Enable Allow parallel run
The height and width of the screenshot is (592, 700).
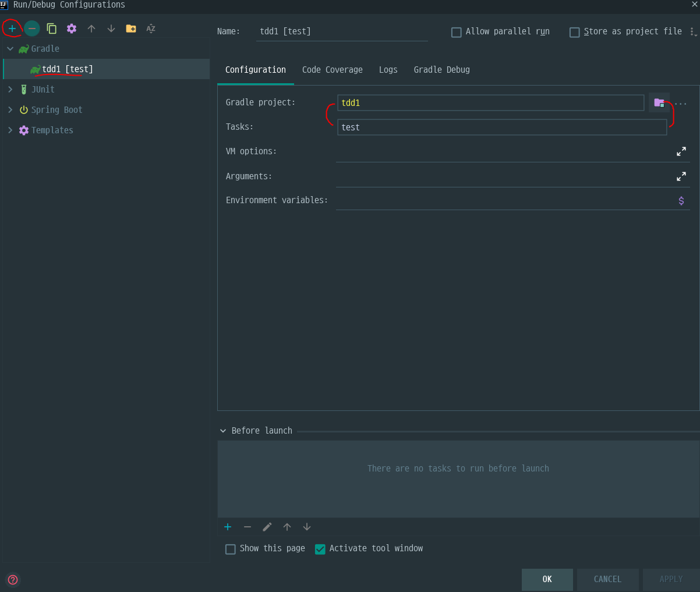457,32
